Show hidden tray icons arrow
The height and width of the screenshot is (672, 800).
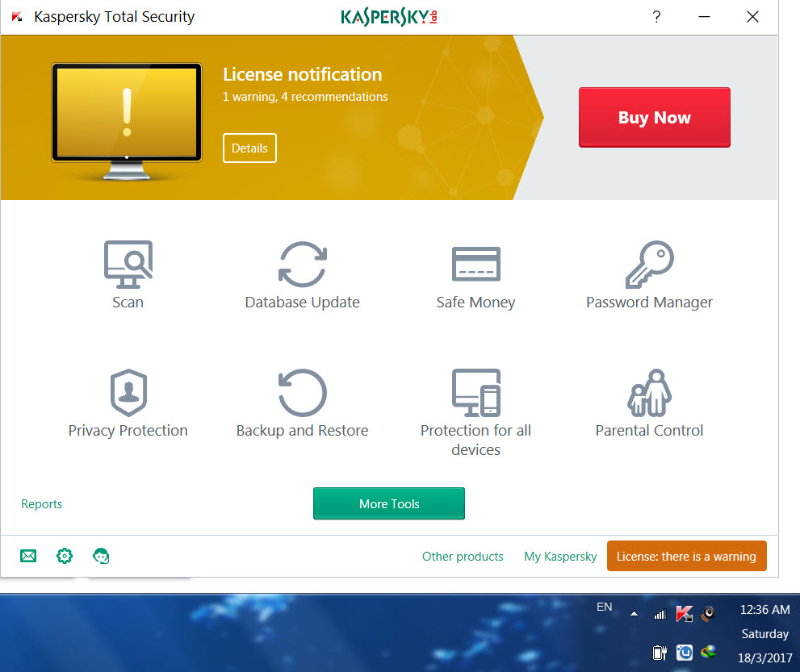pyautogui.click(x=634, y=614)
